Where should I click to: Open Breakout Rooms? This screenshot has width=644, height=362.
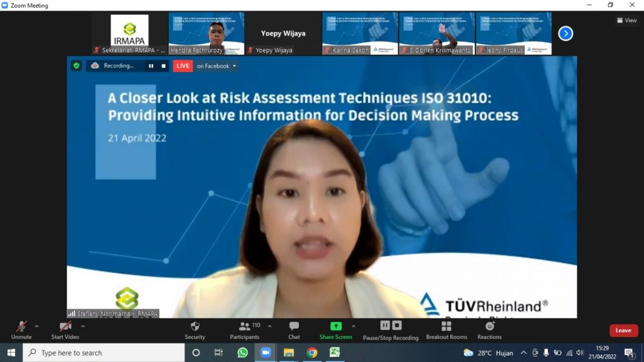[x=446, y=327]
